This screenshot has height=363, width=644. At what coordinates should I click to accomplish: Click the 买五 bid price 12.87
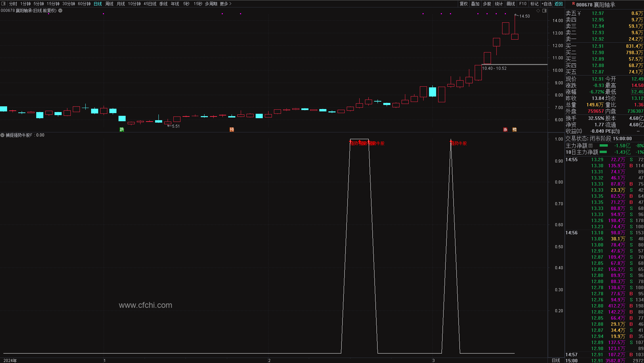coord(598,72)
